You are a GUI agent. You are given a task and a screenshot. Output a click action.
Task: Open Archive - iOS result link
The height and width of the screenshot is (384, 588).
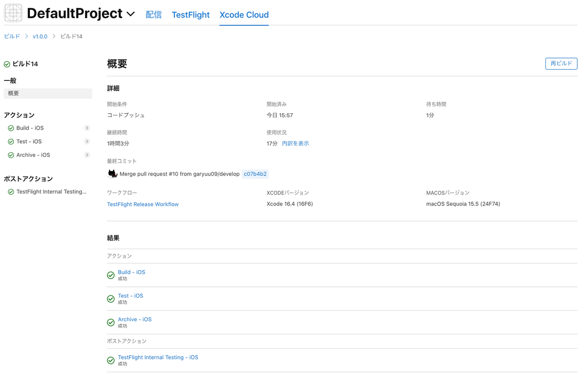click(x=135, y=319)
